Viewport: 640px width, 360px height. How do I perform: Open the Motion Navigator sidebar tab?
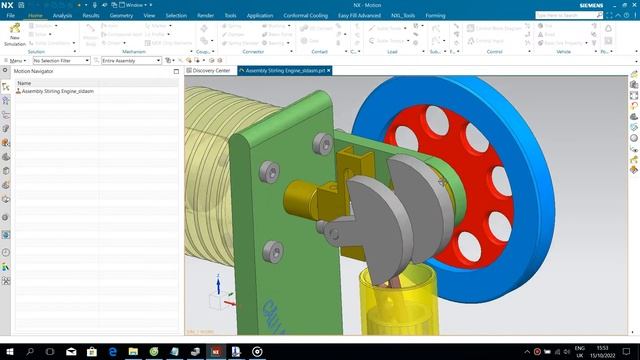coord(6,87)
